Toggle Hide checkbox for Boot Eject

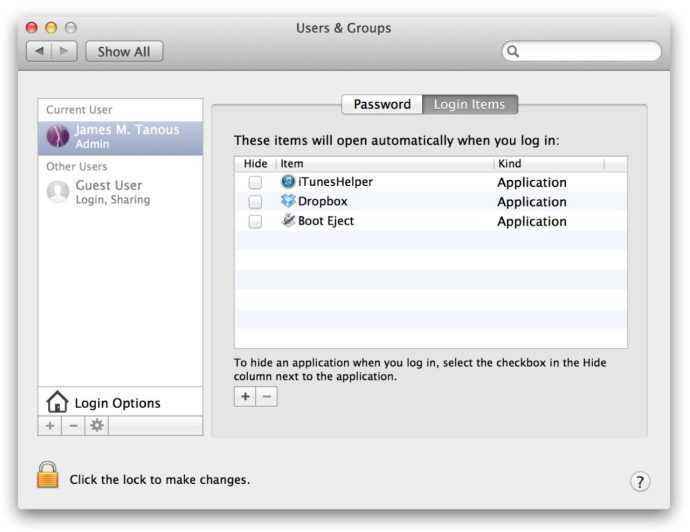[x=255, y=221]
